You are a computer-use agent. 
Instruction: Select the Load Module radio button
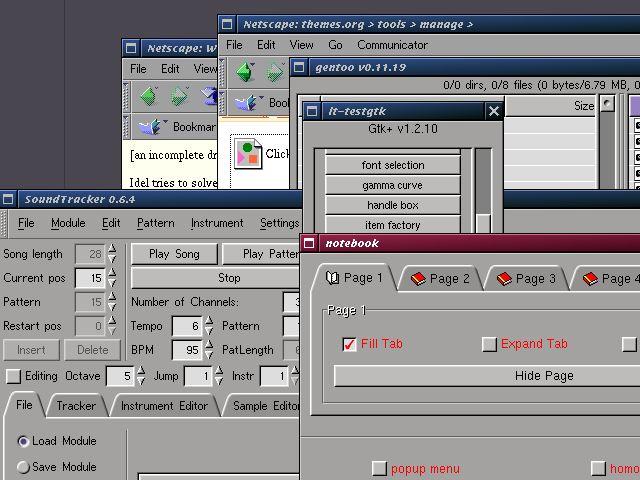click(x=23, y=441)
